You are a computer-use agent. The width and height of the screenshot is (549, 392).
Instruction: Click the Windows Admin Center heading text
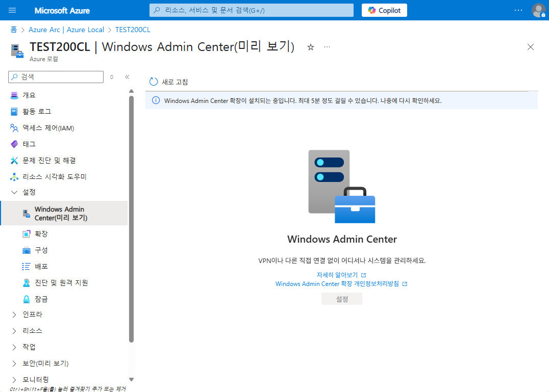click(x=342, y=239)
